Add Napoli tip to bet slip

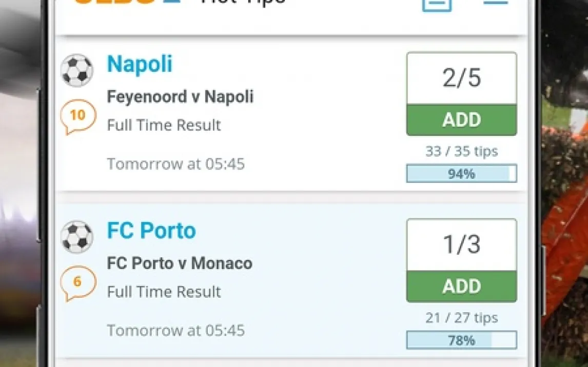pos(461,120)
